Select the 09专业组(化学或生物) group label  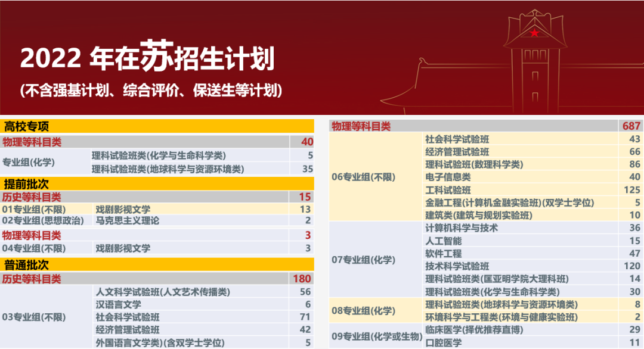click(x=375, y=336)
